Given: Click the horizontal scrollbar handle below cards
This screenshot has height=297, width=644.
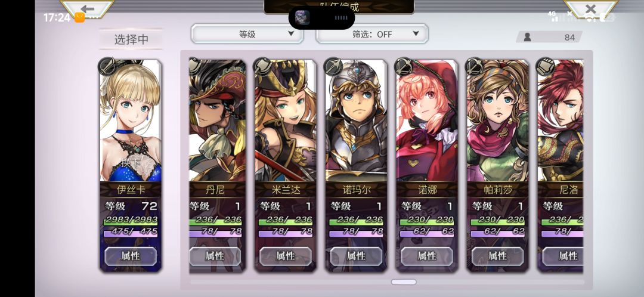Looking at the screenshot, I should (x=403, y=282).
